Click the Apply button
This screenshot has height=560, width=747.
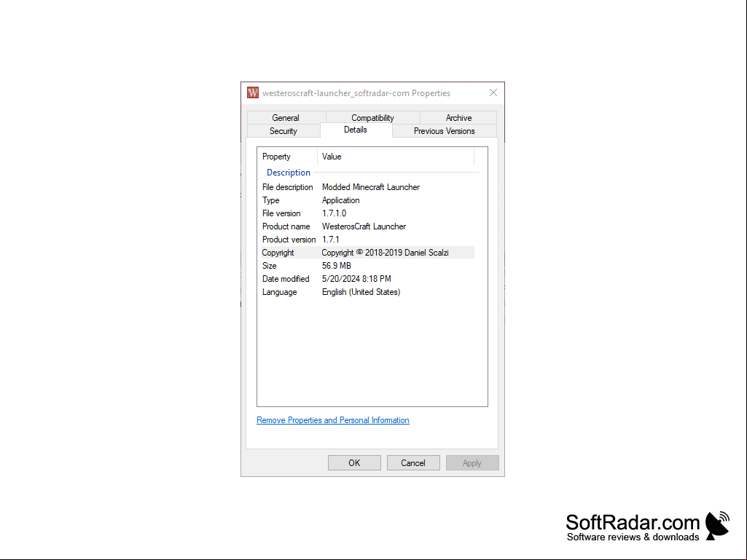pyautogui.click(x=472, y=463)
